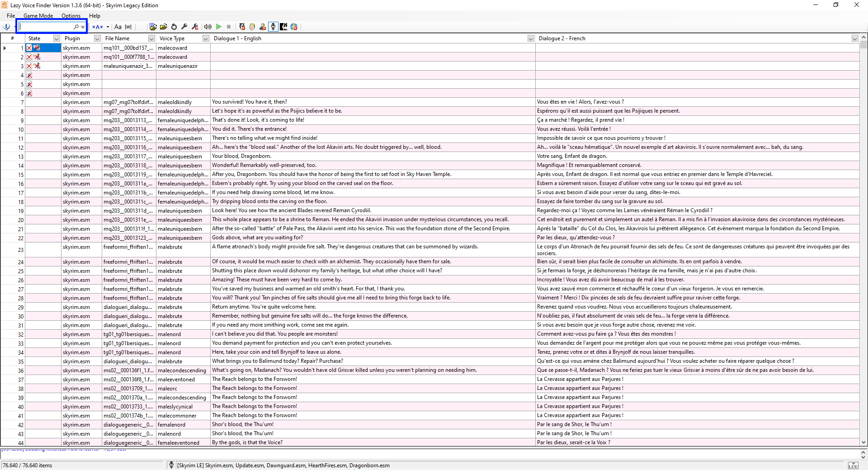
Task: Click the log panel scroll down arrow
Action: pos(863,457)
